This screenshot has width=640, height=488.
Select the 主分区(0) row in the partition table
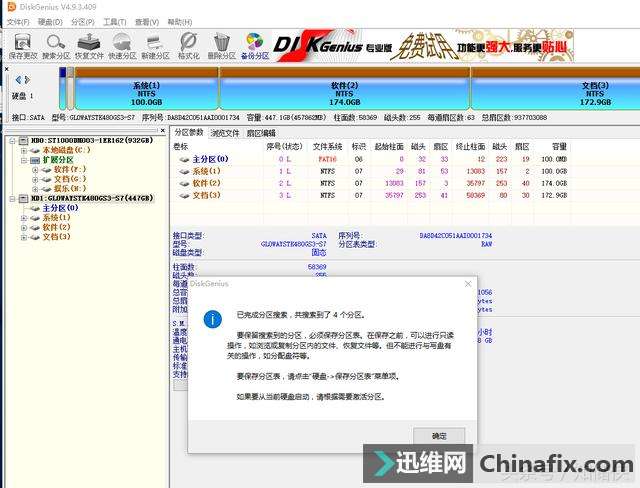click(371, 159)
